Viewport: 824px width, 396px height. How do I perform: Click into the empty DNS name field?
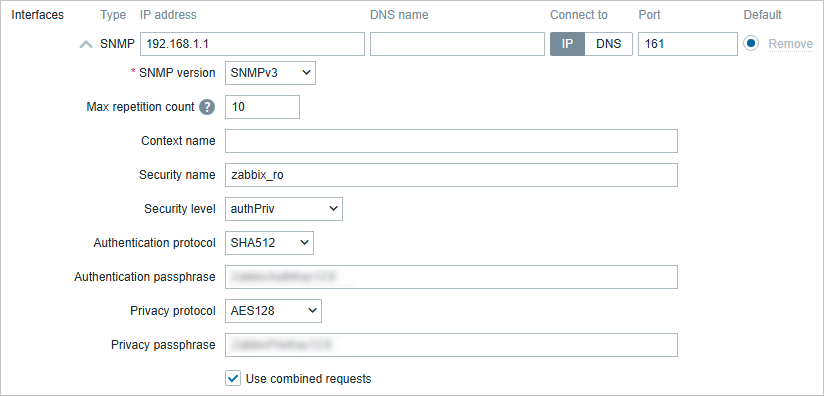point(457,44)
